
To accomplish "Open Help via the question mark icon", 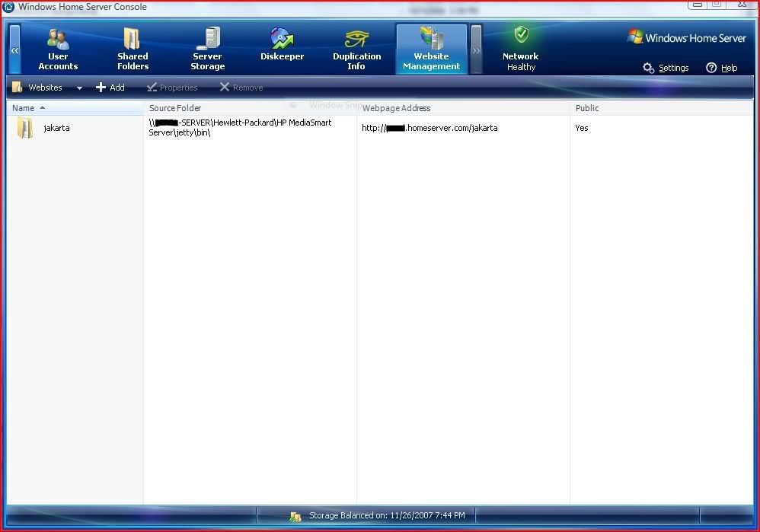I will tap(711, 68).
